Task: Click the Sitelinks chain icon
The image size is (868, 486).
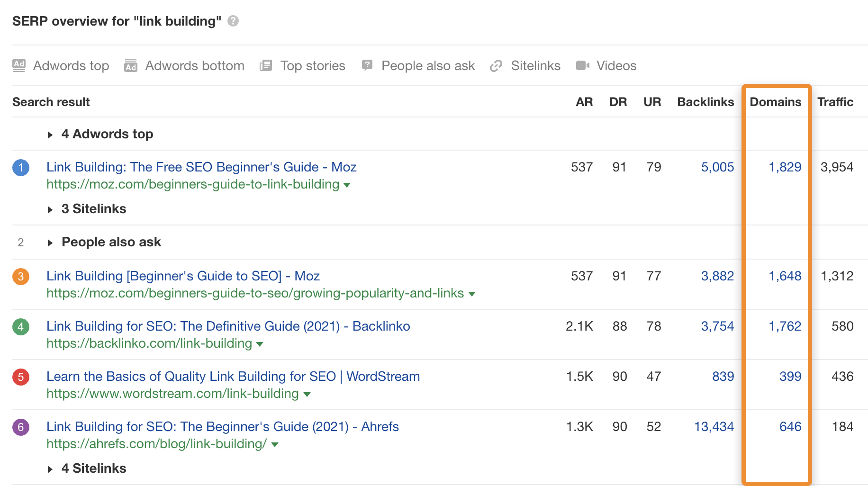Action: pos(496,65)
